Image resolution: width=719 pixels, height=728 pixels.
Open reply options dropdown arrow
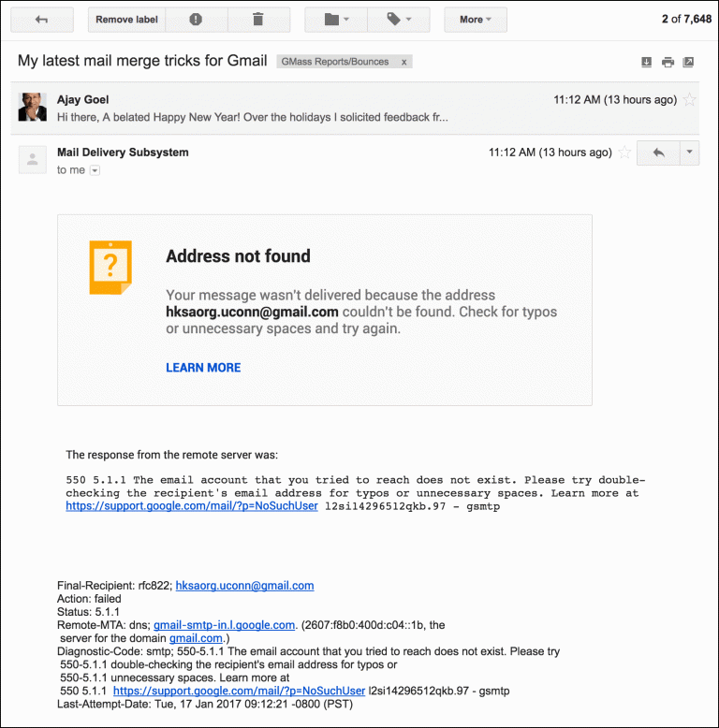[690, 153]
